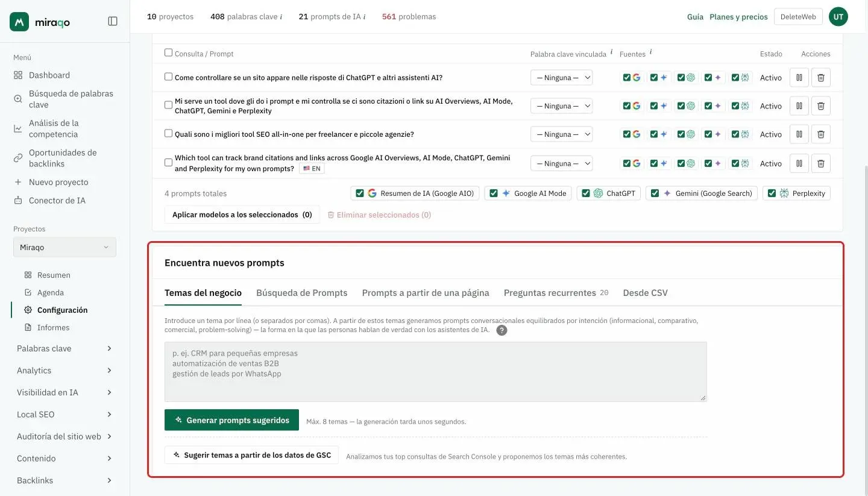Switch to Prompts a partir de una página tab
This screenshot has height=496, width=868.
(426, 293)
